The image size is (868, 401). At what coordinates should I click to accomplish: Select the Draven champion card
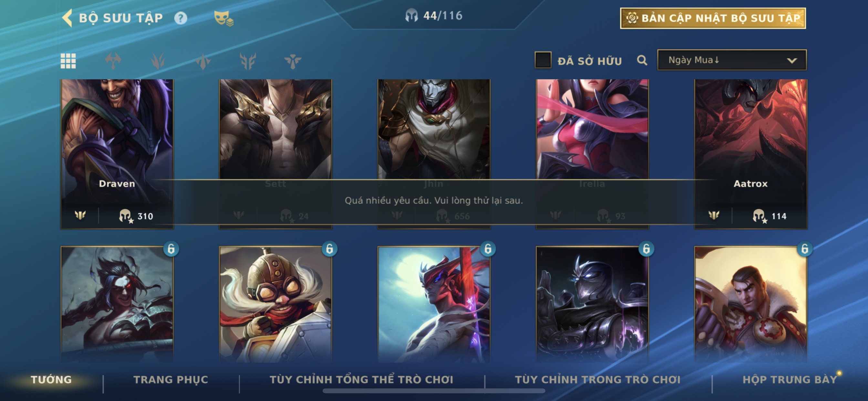(x=117, y=154)
